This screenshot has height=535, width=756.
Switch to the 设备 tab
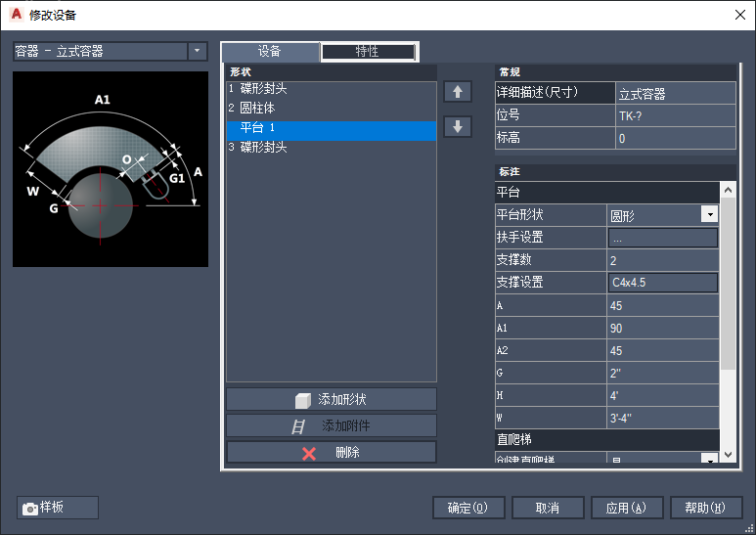pos(270,52)
